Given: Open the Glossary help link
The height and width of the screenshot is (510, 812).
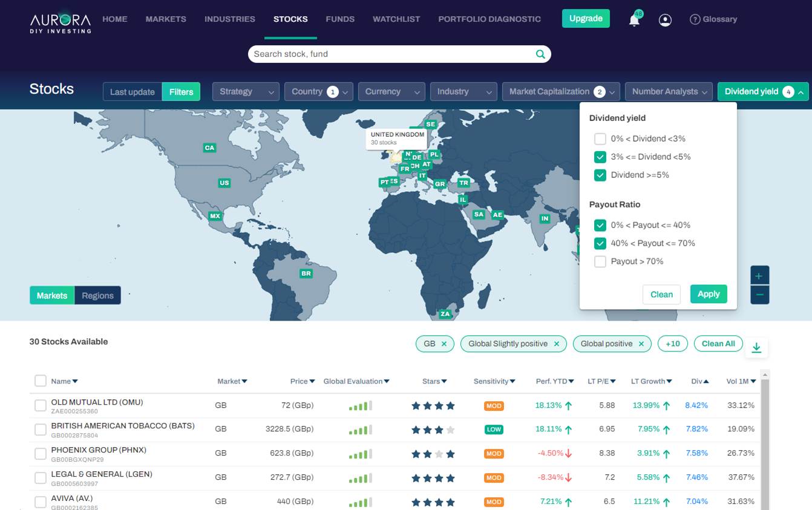Looking at the screenshot, I should 713,19.
